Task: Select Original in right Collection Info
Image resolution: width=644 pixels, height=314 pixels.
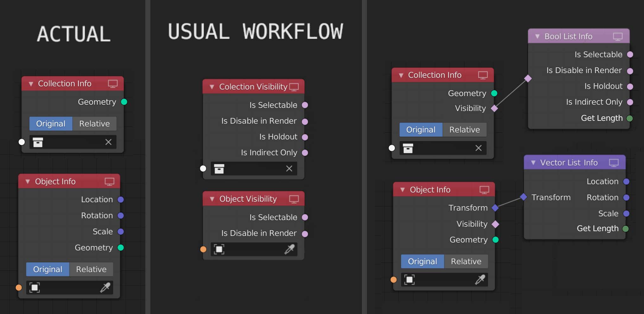Action: [421, 130]
